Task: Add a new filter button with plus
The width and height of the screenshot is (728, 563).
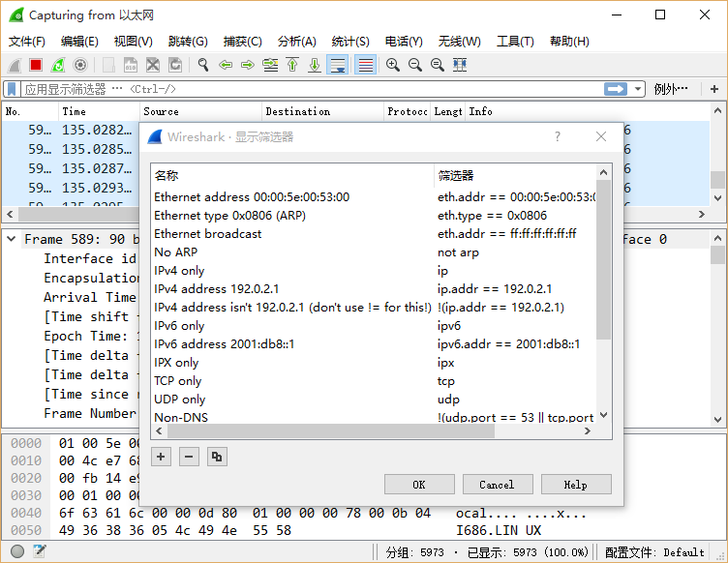Action: 714,89
